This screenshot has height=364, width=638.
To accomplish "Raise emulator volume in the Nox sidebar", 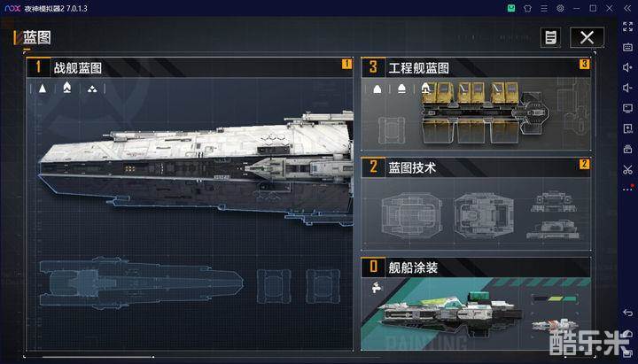I will pos(627,67).
